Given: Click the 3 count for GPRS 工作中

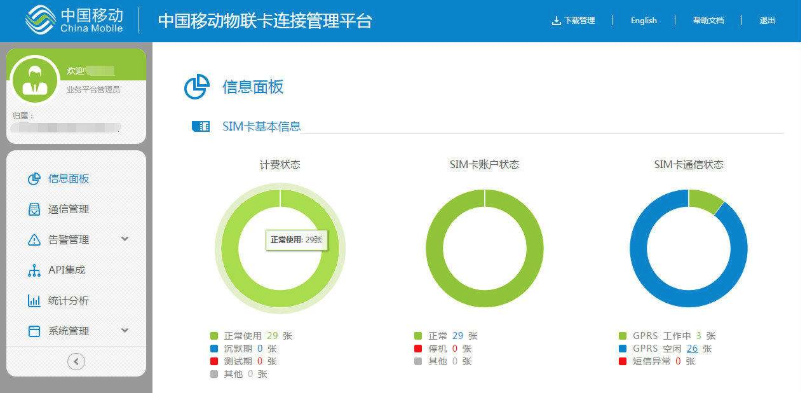Looking at the screenshot, I should [698, 336].
